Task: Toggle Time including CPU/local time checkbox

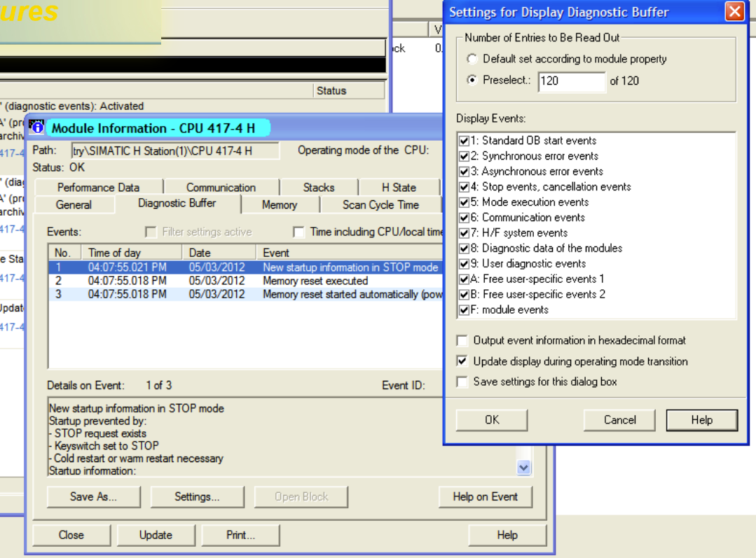Action: point(299,232)
